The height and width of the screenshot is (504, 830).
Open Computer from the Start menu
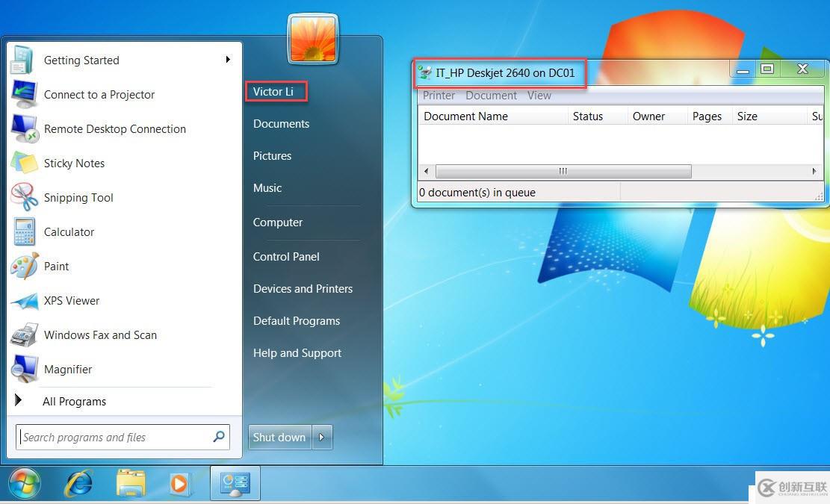pos(278,223)
